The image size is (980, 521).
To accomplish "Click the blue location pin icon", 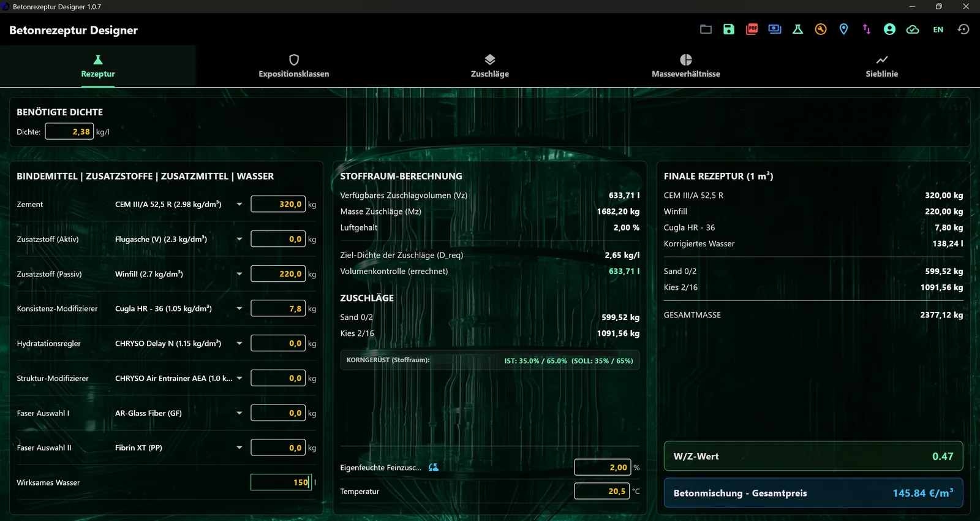I will [843, 29].
